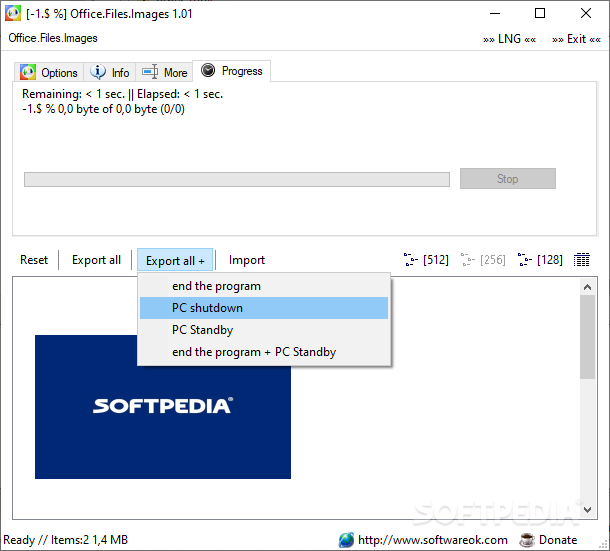The width and height of the screenshot is (610, 551).
Task: Click the Progress tab clock icon
Action: pos(208,70)
